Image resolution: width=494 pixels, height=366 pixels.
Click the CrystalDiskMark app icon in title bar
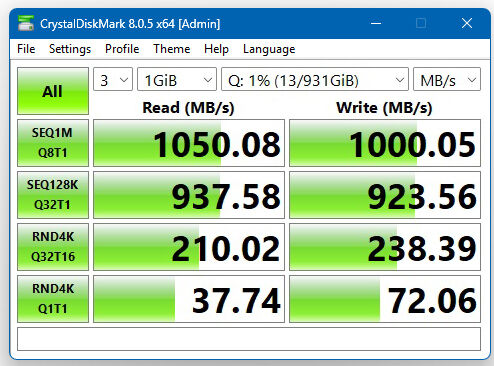(x=26, y=23)
